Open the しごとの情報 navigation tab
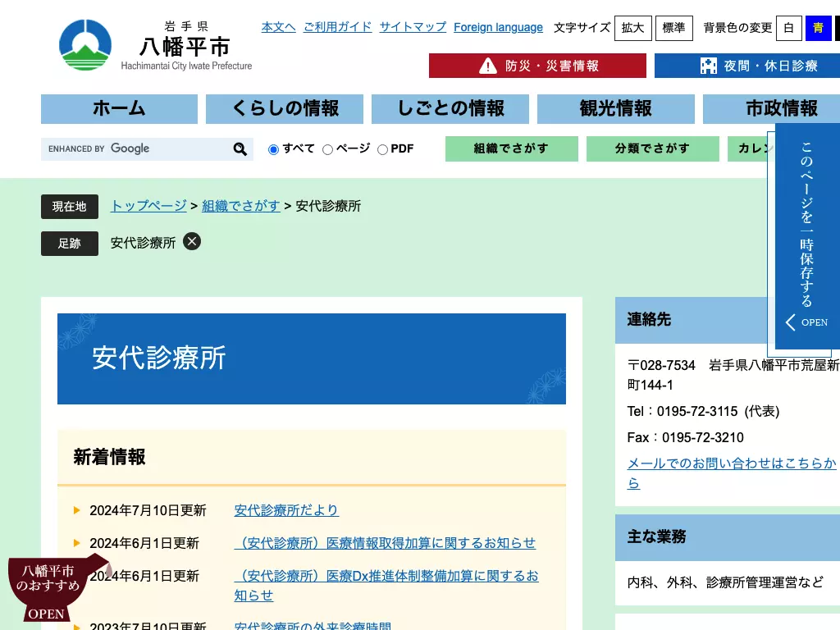840x630 pixels. (x=450, y=109)
